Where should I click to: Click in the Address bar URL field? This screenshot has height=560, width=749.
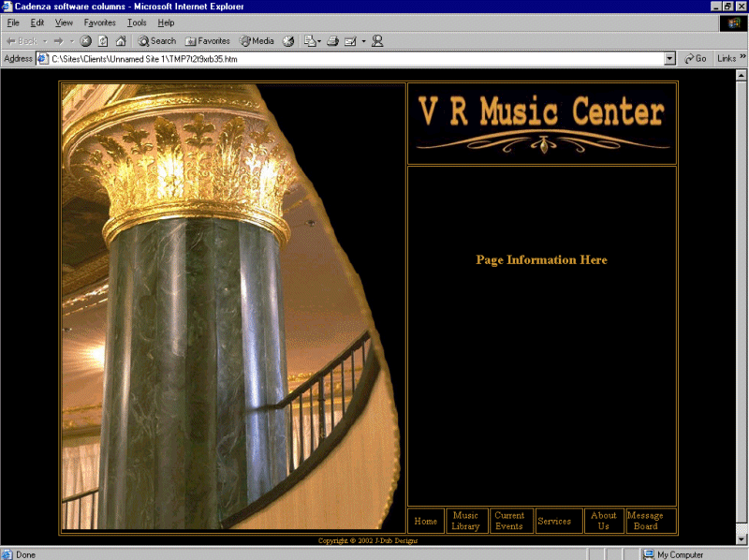click(x=356, y=58)
